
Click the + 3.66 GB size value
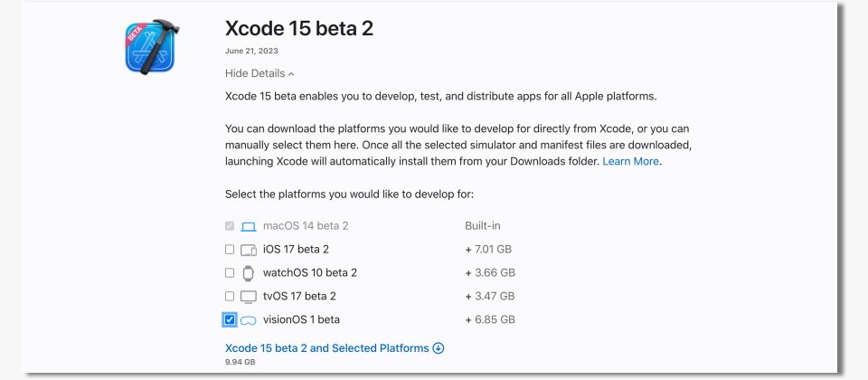point(490,272)
